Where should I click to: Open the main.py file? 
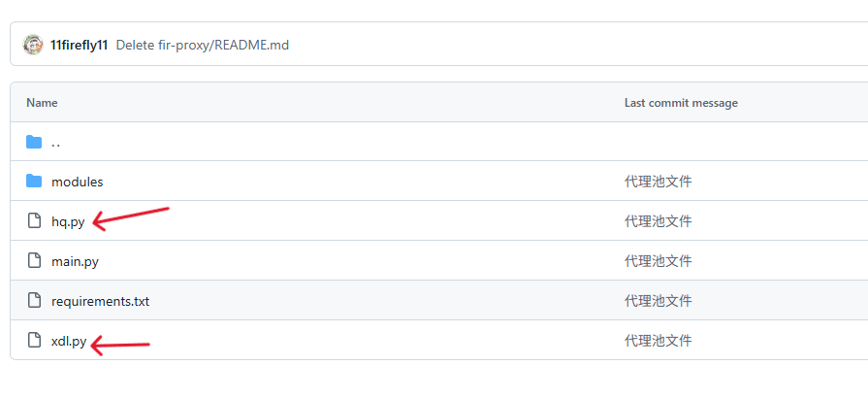[x=75, y=261]
